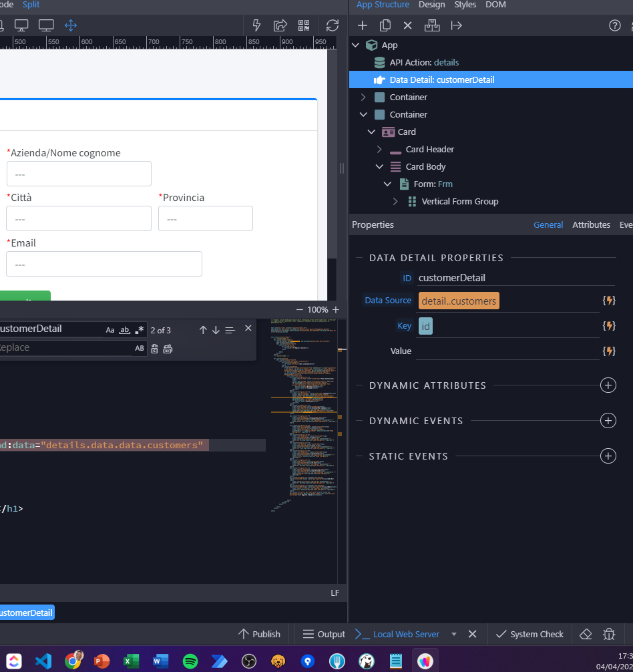This screenshot has width=633, height=672.
Task: Open the Design tab
Action: [x=431, y=5]
